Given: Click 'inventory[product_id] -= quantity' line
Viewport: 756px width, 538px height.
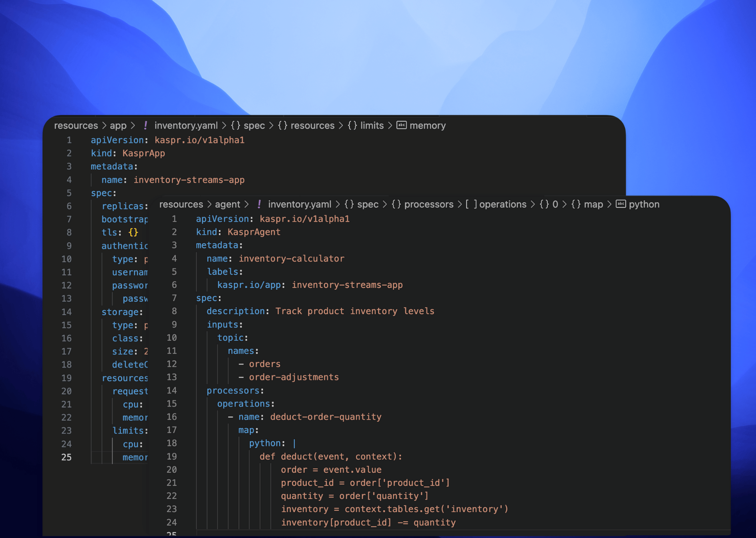Looking at the screenshot, I should tap(368, 523).
